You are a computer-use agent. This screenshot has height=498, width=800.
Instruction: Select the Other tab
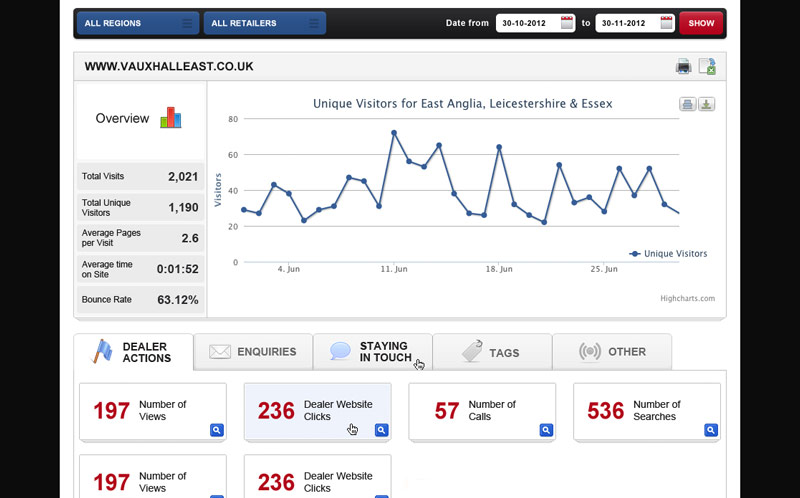612,352
